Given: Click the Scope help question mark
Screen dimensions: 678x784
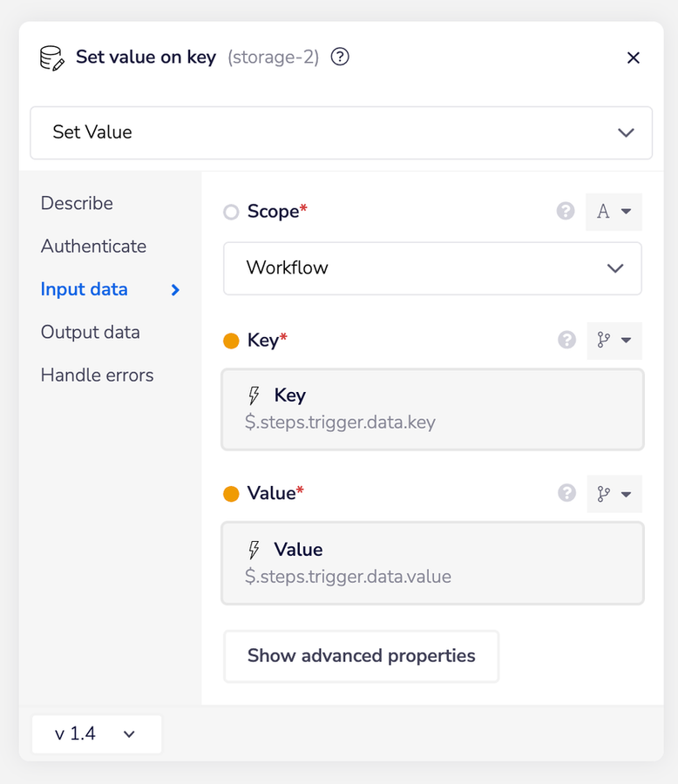Looking at the screenshot, I should point(566,211).
